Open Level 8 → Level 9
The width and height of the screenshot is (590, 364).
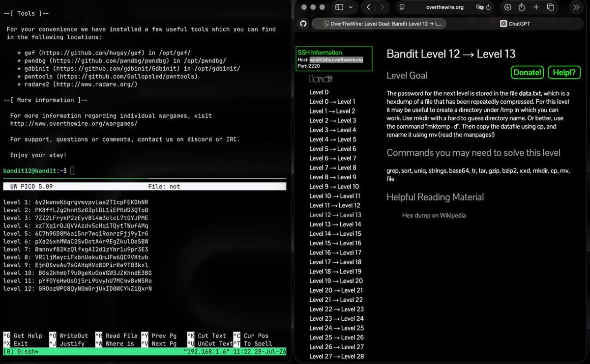coord(333,177)
